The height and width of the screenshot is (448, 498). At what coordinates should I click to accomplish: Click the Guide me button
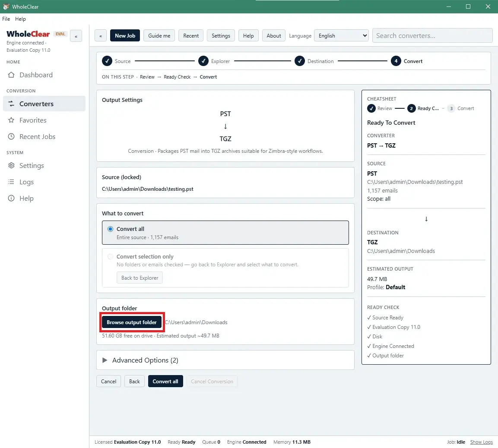coord(159,36)
